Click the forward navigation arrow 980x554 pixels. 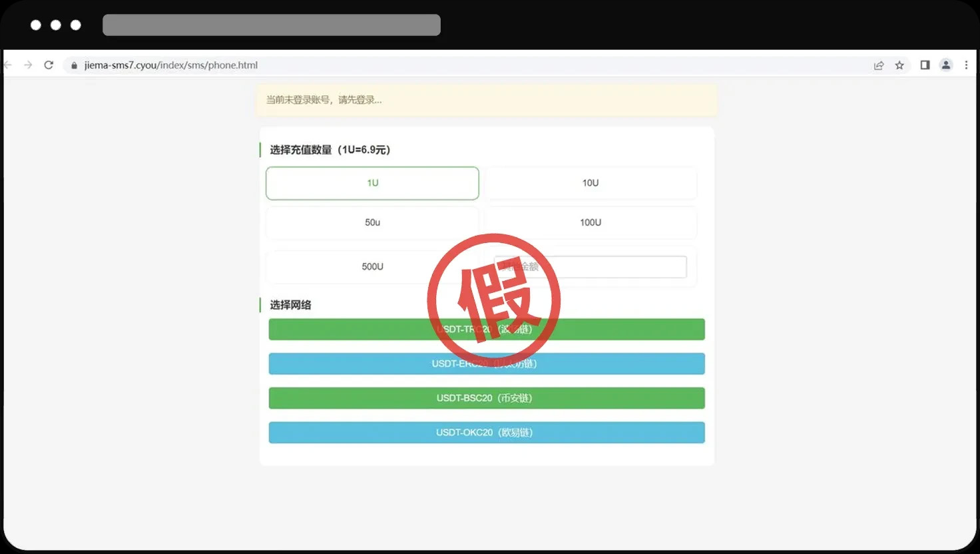(27, 65)
